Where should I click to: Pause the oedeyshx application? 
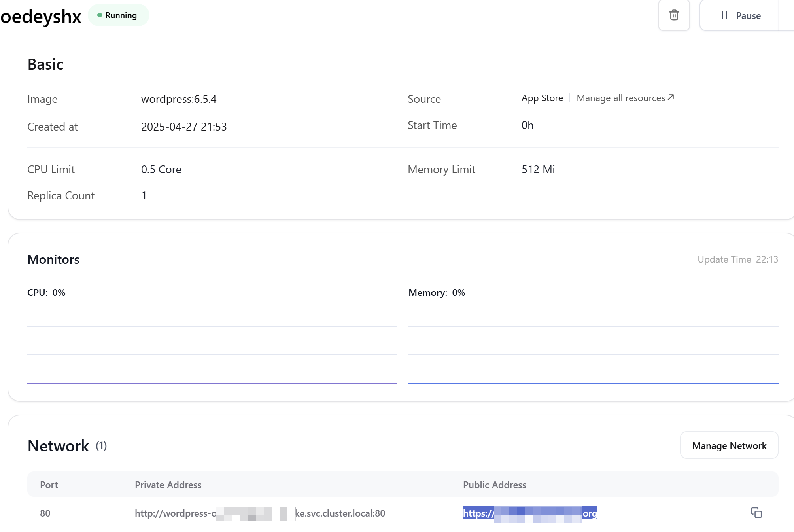pyautogui.click(x=739, y=15)
